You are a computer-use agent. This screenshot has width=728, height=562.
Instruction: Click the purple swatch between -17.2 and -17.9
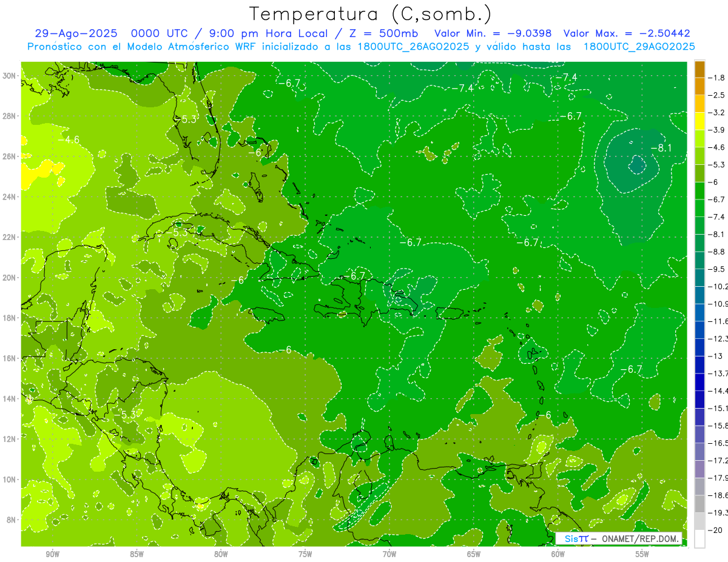coord(699,469)
